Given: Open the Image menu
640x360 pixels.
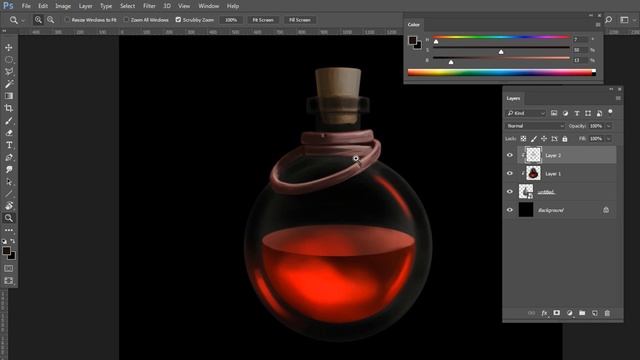Looking at the screenshot, I should (63, 6).
